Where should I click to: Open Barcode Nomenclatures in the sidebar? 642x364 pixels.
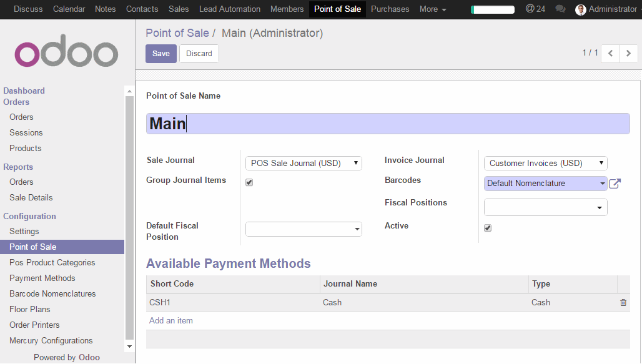tap(52, 294)
